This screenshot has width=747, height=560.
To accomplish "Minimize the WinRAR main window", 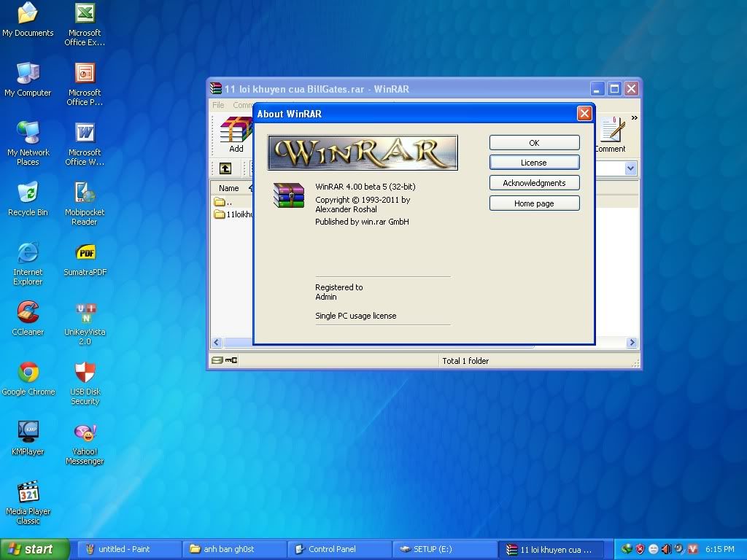I will click(x=597, y=88).
